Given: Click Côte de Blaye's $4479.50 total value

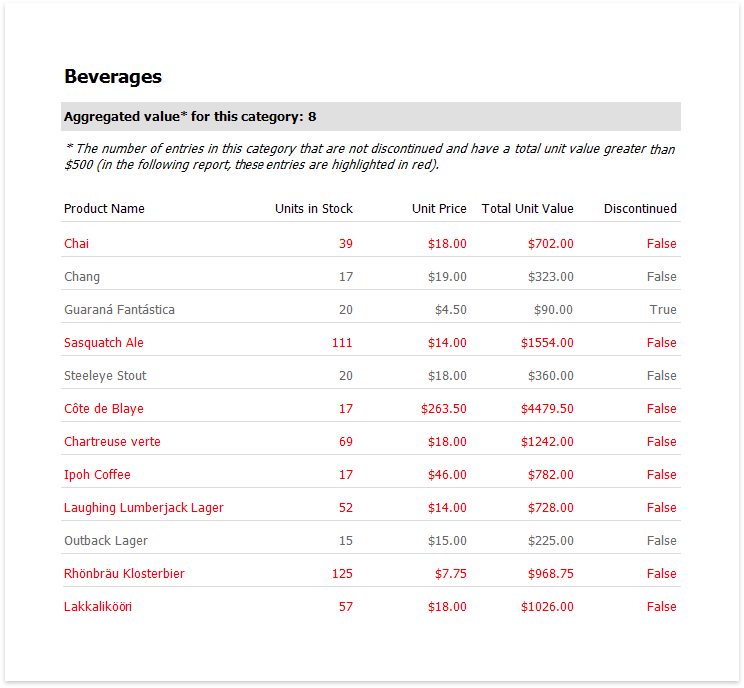Looking at the screenshot, I should click(547, 409).
